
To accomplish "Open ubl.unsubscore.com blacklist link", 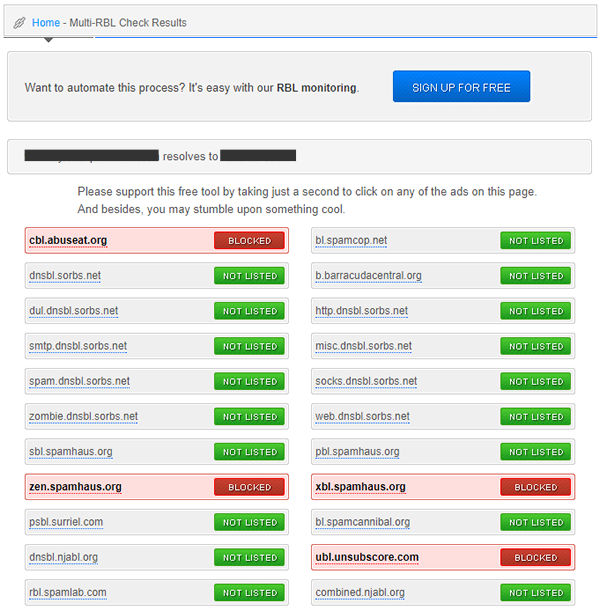I will 366,558.
